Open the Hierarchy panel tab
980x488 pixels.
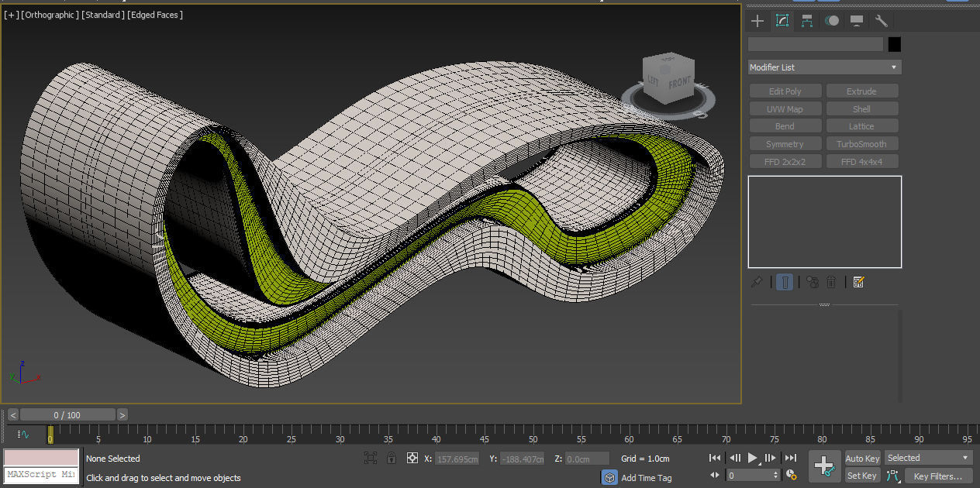(x=807, y=21)
